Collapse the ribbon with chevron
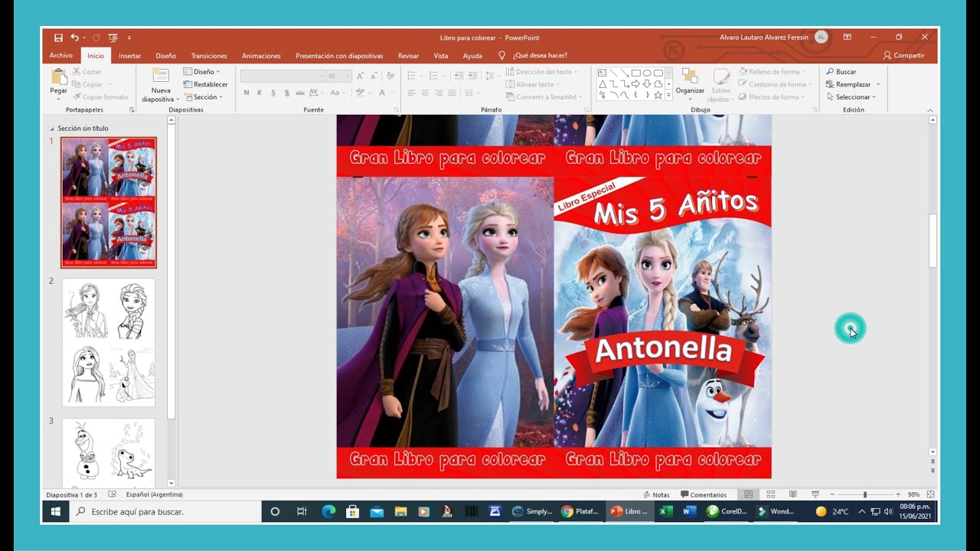This screenshot has height=551, width=980. pos(930,110)
